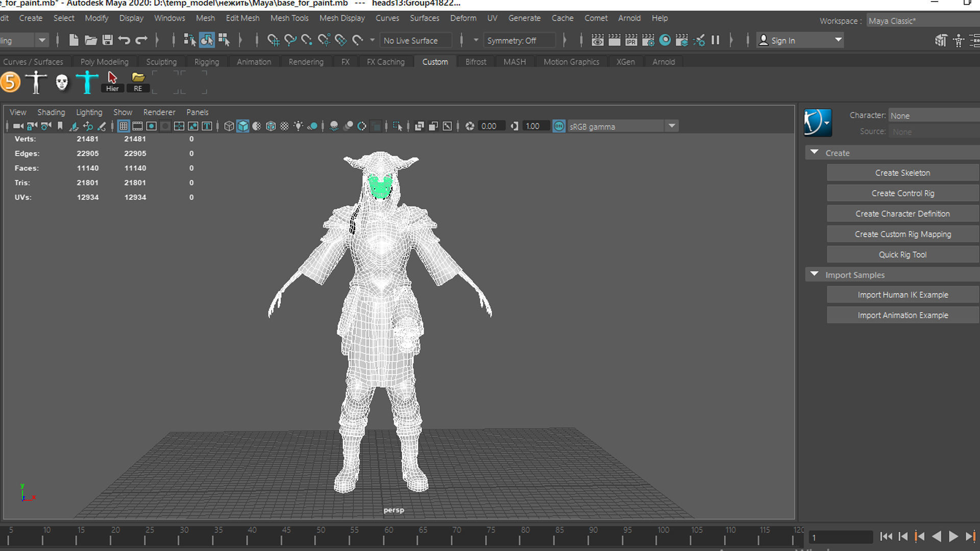The image size is (980, 551).
Task: Open Character None dropdown
Action: [x=934, y=116]
